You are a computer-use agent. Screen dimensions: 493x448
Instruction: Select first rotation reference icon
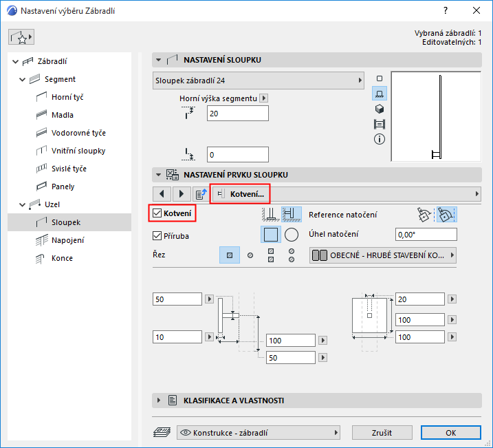(424, 215)
